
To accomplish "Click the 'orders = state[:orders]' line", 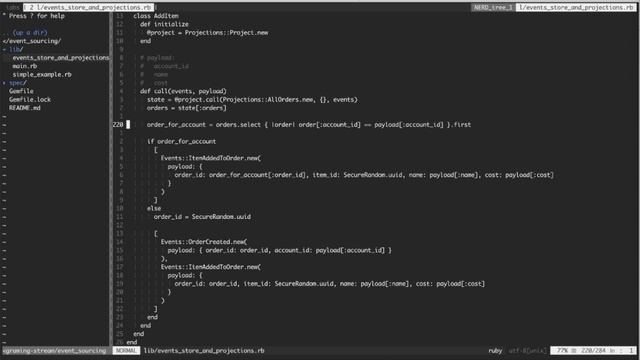I will pos(187,108).
